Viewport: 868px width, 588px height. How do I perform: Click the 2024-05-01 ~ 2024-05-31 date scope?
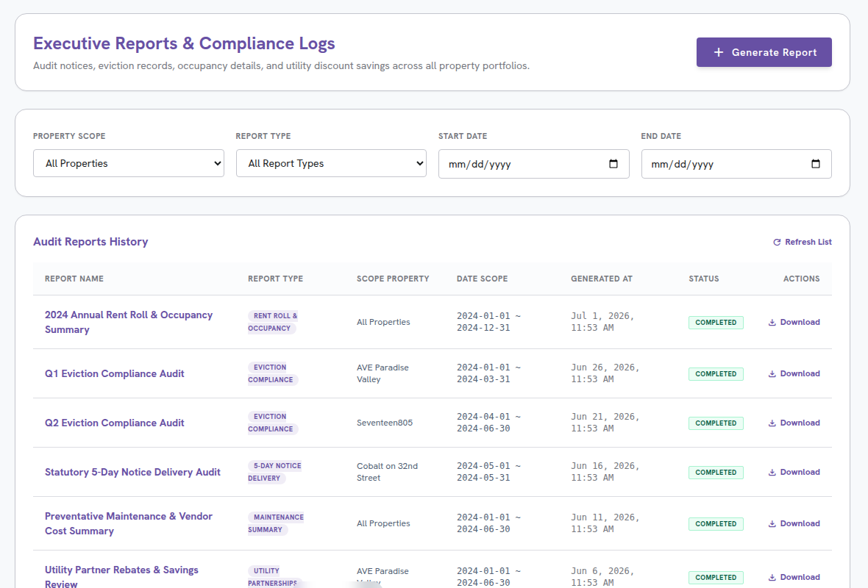pos(489,472)
